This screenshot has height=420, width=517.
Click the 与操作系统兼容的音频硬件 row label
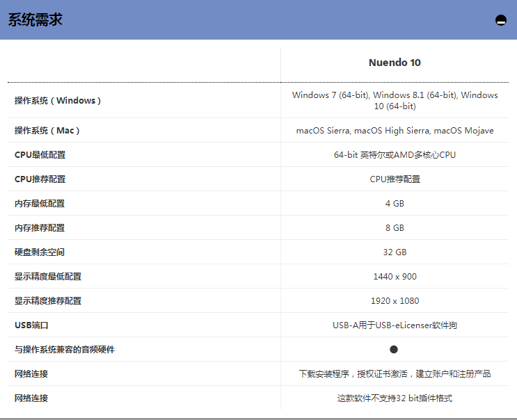point(65,350)
